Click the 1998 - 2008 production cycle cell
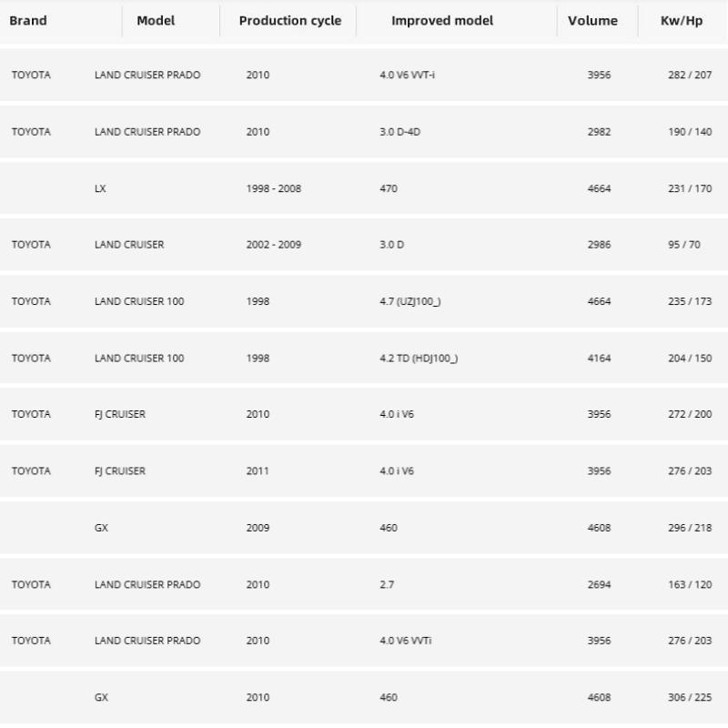The image size is (728, 728). [273, 188]
